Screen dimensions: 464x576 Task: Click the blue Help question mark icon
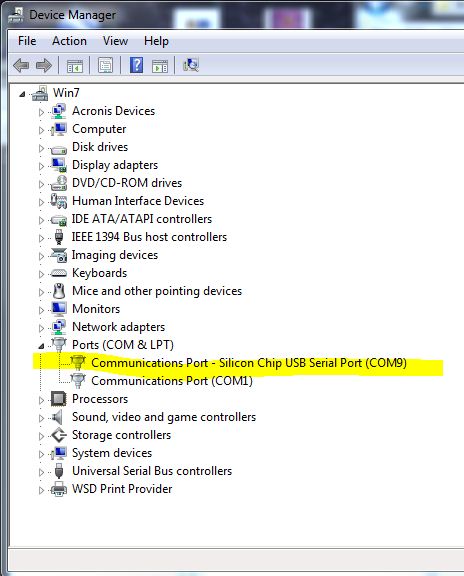tap(136, 65)
